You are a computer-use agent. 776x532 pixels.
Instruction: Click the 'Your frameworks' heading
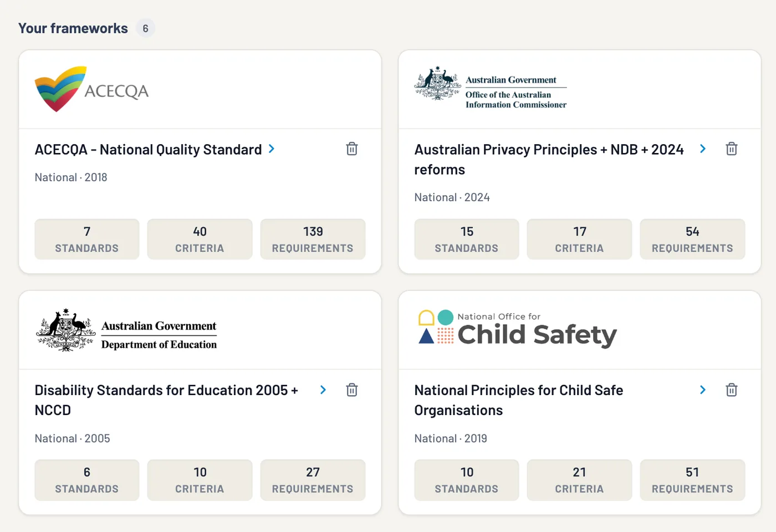pyautogui.click(x=73, y=28)
